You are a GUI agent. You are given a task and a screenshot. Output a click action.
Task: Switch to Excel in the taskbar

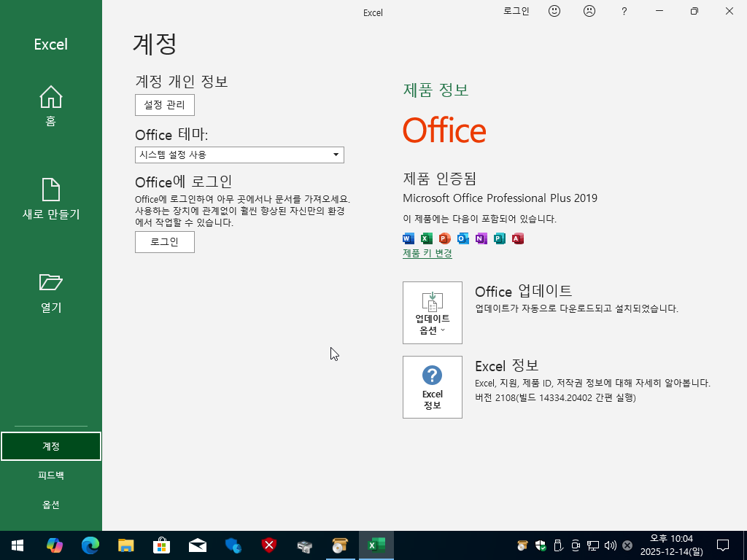pos(376,545)
